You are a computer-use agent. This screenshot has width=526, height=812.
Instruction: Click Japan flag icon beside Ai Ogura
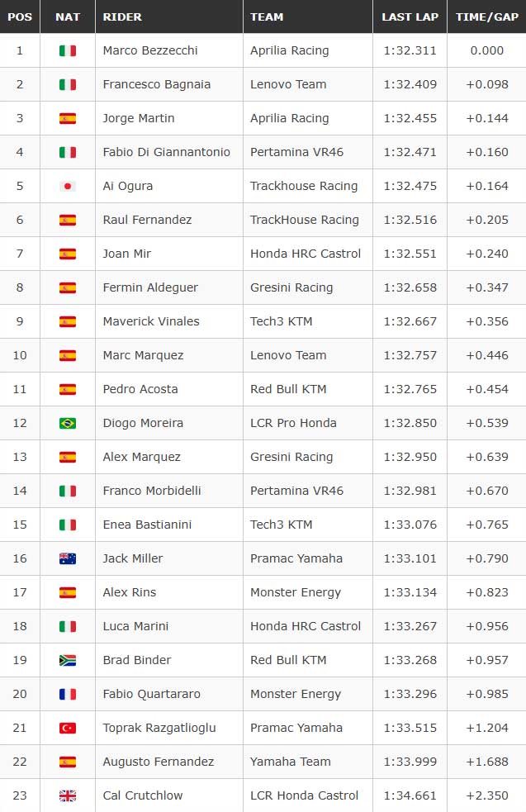68,186
